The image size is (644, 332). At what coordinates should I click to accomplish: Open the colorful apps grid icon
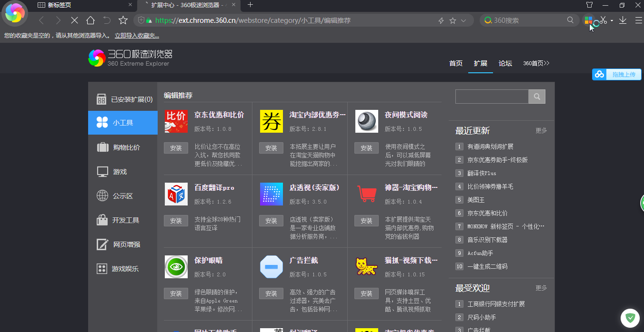coord(589,20)
